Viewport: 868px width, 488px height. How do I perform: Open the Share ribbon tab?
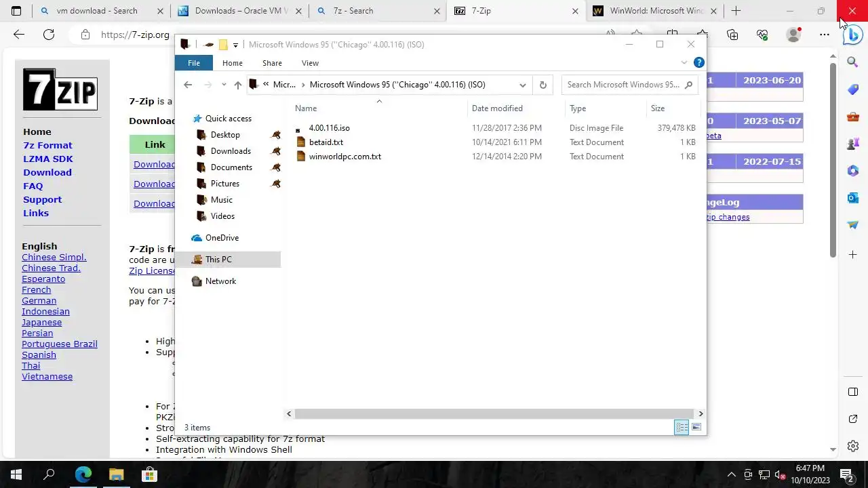[272, 63]
